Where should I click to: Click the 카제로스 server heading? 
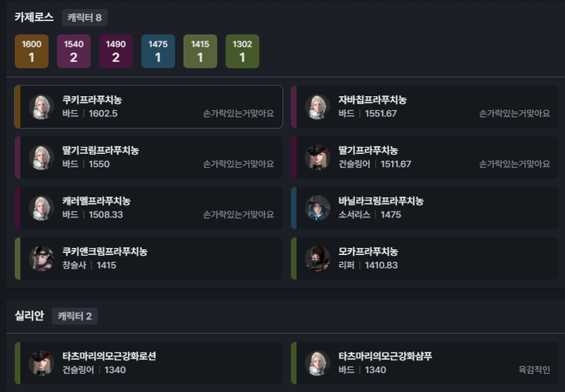(34, 17)
